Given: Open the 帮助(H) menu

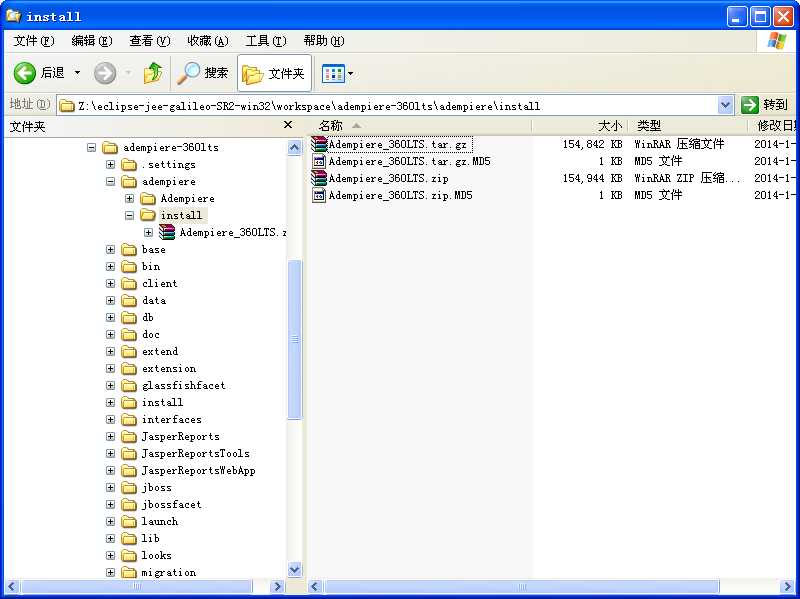Looking at the screenshot, I should (x=324, y=41).
